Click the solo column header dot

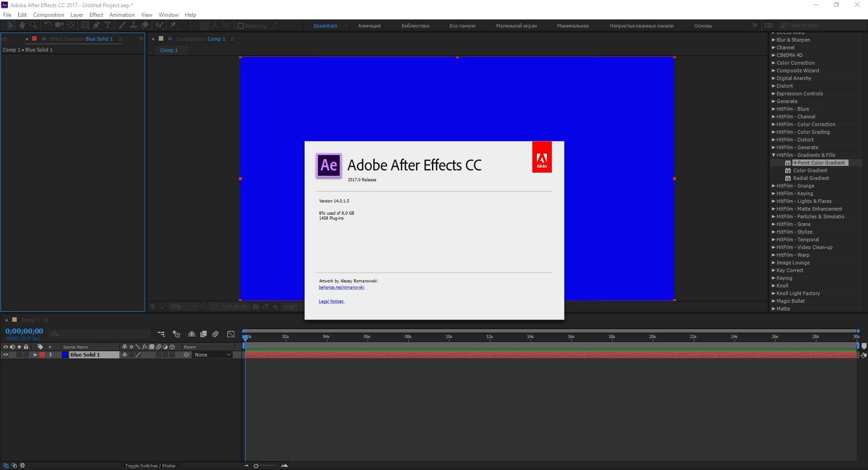(x=19, y=347)
